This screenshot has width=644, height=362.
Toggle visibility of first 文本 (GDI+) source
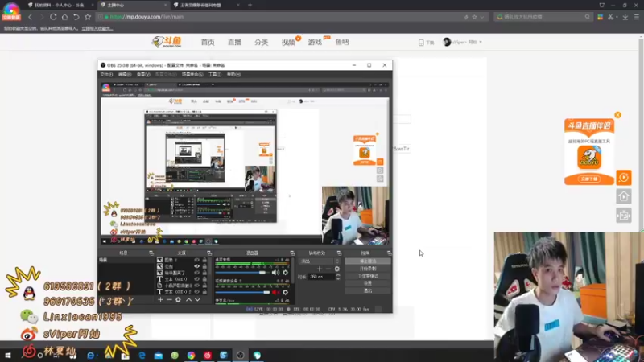click(x=196, y=279)
